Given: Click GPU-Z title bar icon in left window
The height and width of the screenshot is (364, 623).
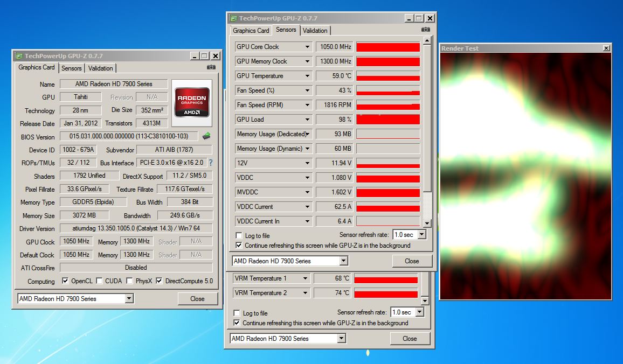Looking at the screenshot, I should [x=18, y=56].
